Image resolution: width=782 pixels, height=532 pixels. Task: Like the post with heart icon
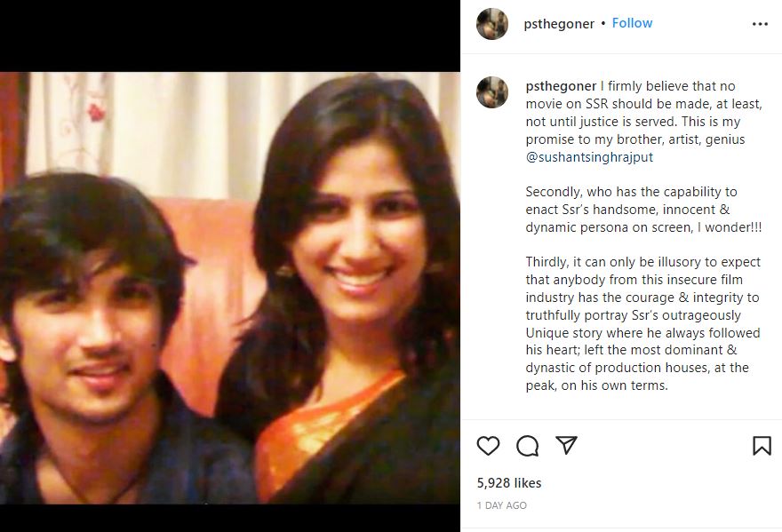click(488, 445)
